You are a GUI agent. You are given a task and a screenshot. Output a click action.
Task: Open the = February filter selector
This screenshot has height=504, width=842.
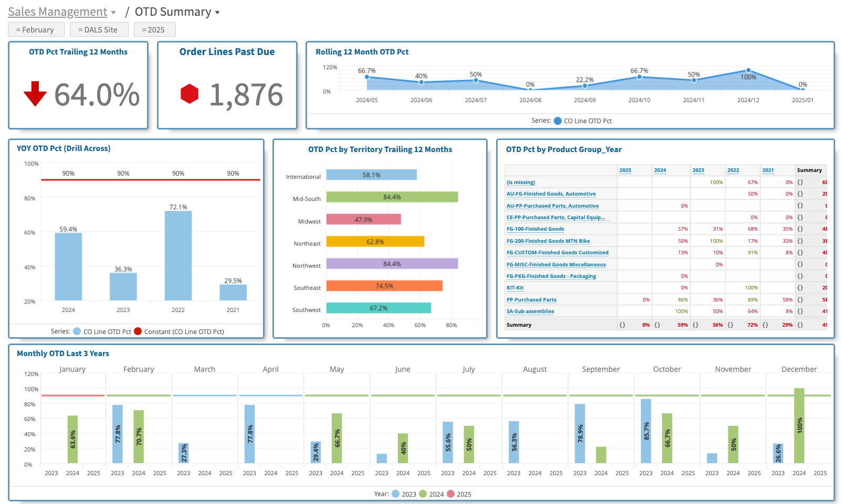click(36, 30)
